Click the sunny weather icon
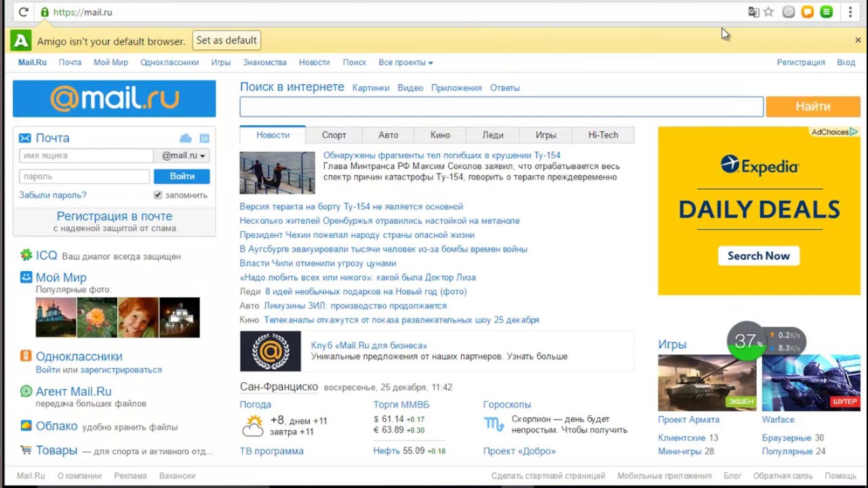This screenshot has width=868, height=488. coord(253,426)
